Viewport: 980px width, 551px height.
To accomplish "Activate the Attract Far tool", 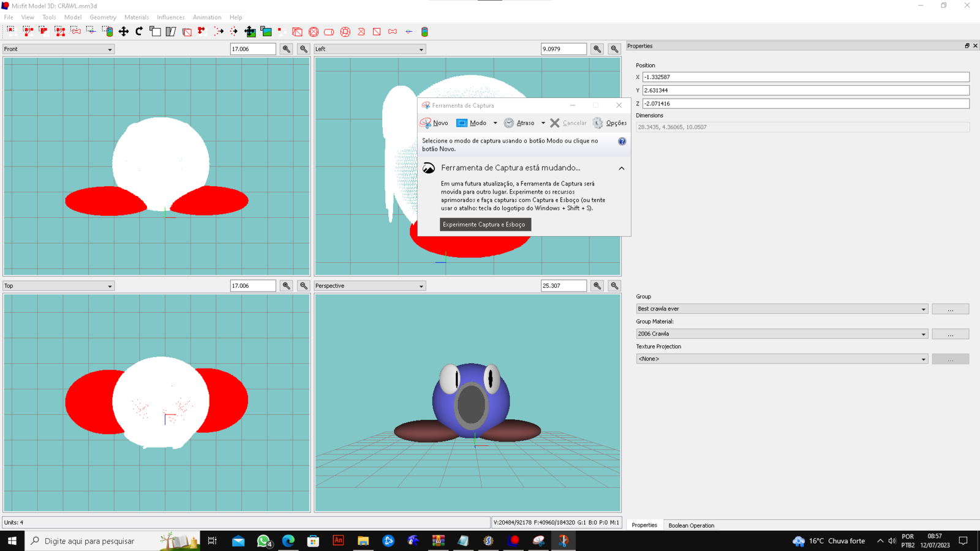I will click(234, 31).
